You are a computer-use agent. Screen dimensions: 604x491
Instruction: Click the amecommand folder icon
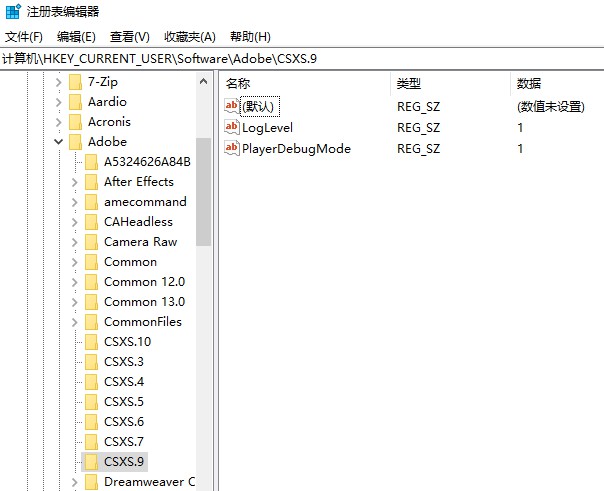pyautogui.click(x=91, y=202)
